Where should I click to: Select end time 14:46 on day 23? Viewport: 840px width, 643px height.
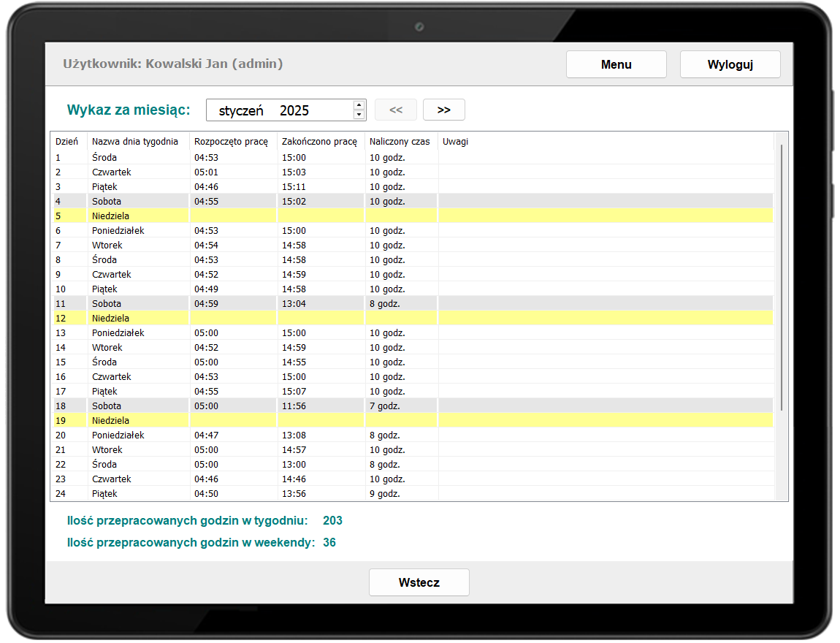click(x=294, y=479)
